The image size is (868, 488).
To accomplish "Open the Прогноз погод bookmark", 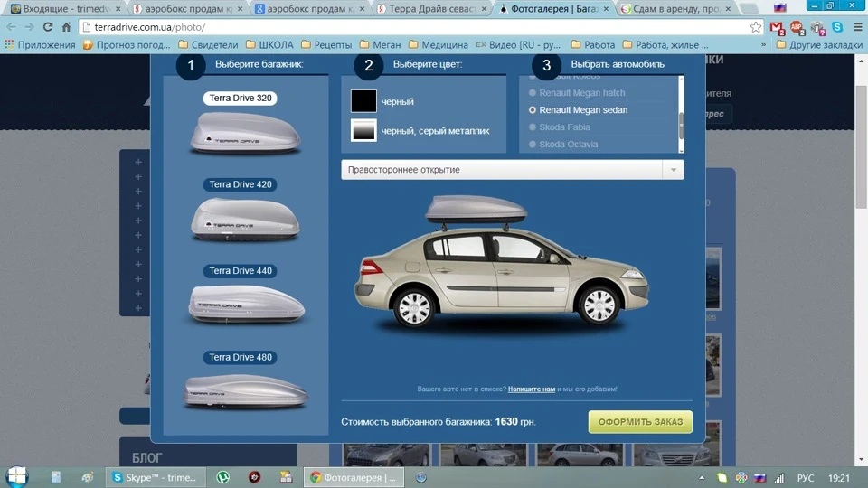I will 127,45.
